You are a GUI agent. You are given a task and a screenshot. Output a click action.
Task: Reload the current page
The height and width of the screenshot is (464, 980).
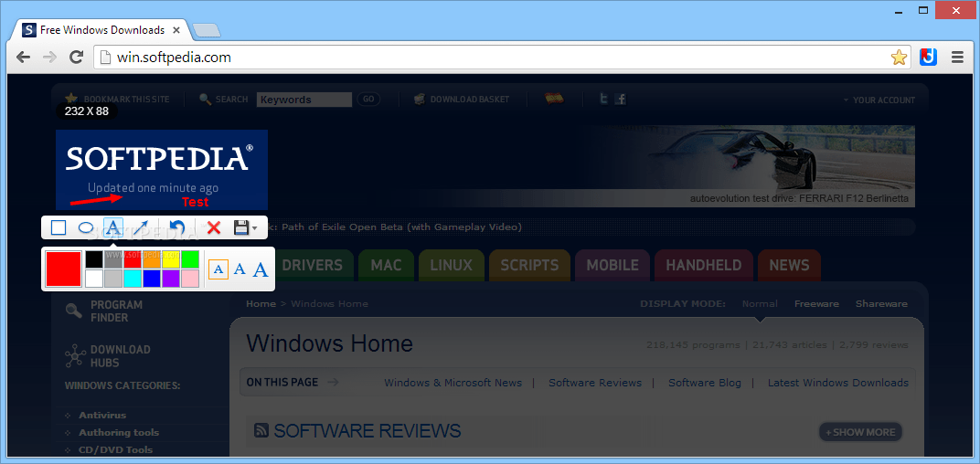76,58
